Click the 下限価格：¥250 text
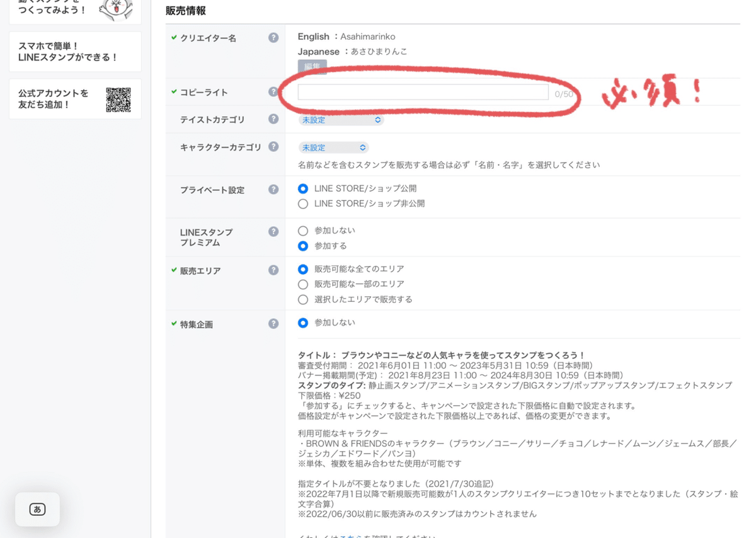This screenshot has height=538, width=756. point(329,396)
